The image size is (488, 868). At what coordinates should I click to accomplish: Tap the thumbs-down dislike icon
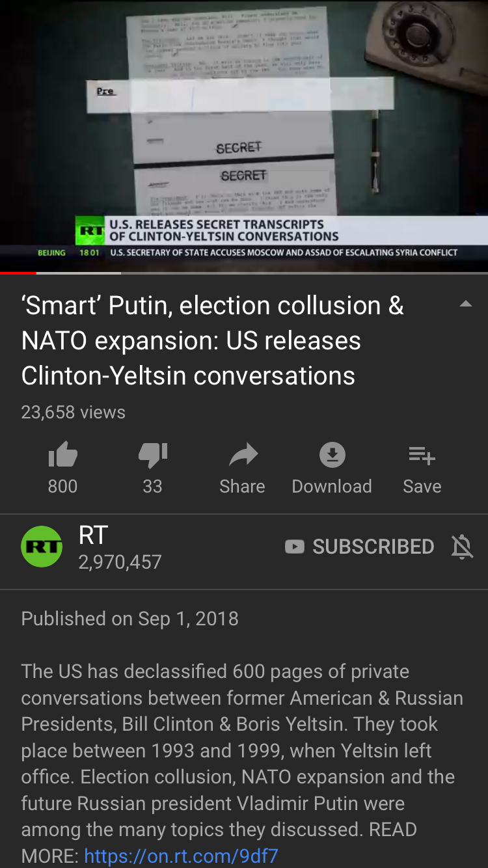[153, 455]
